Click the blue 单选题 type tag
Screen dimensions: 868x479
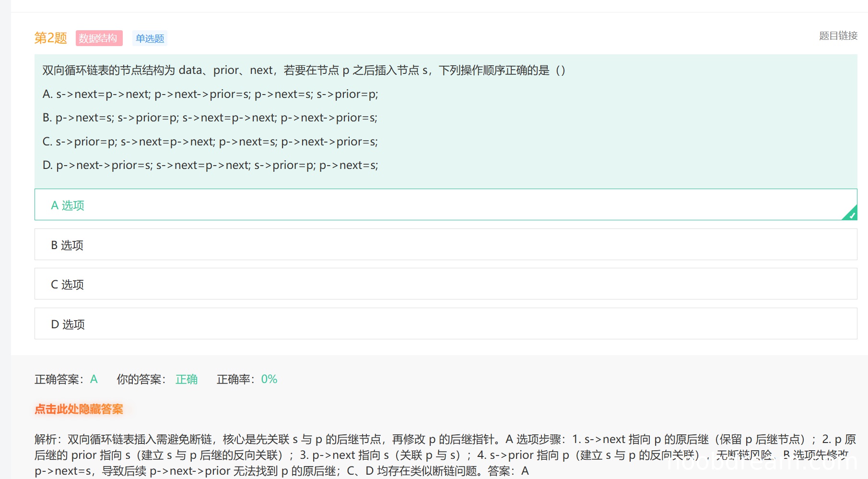tap(150, 38)
